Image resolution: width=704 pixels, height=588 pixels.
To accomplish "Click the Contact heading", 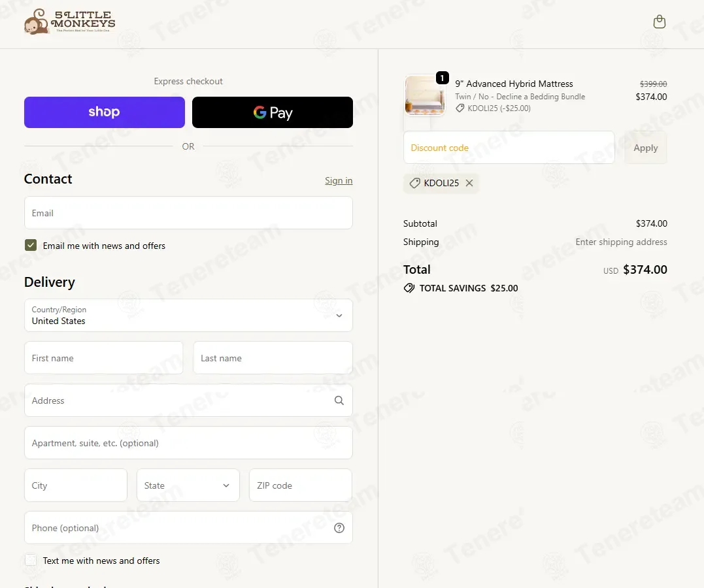I will 48,178.
